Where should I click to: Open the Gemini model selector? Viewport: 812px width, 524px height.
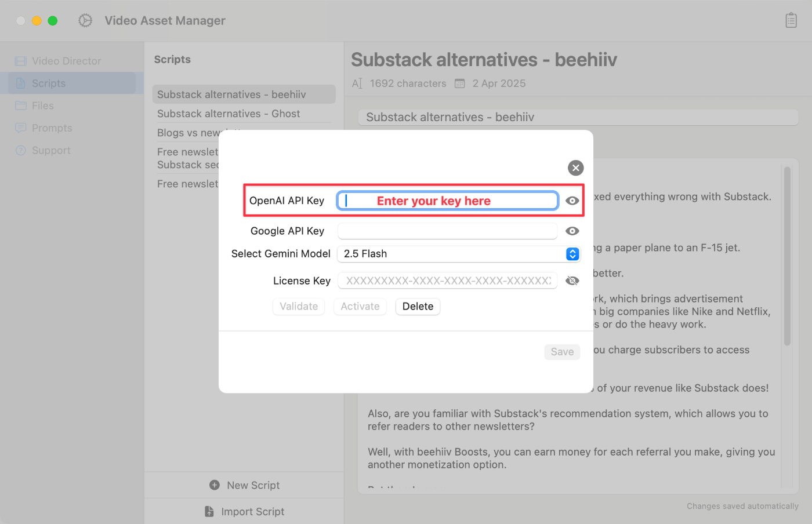[572, 254]
